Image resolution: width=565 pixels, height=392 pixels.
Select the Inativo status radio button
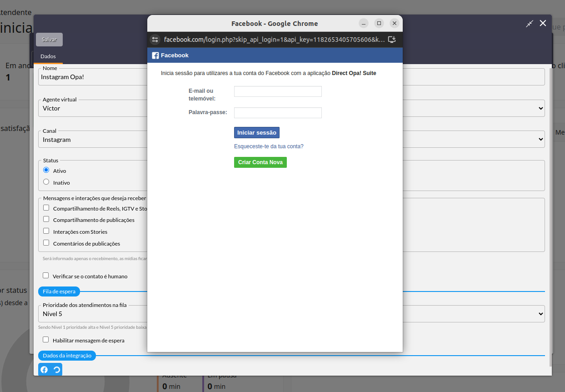click(x=46, y=182)
